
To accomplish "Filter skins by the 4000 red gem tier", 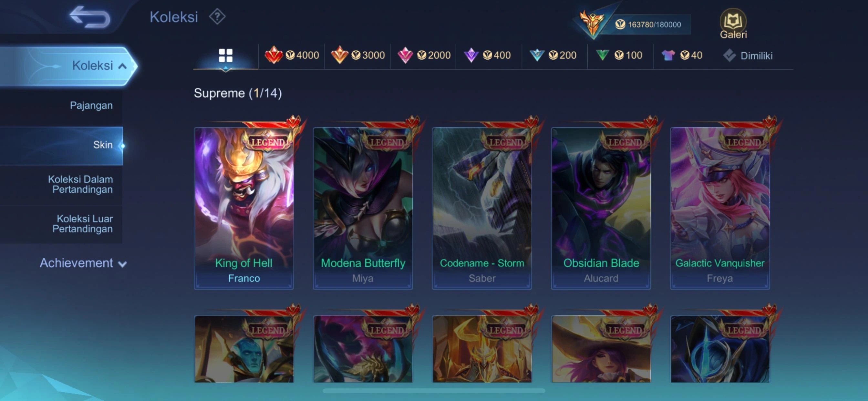I will (292, 55).
